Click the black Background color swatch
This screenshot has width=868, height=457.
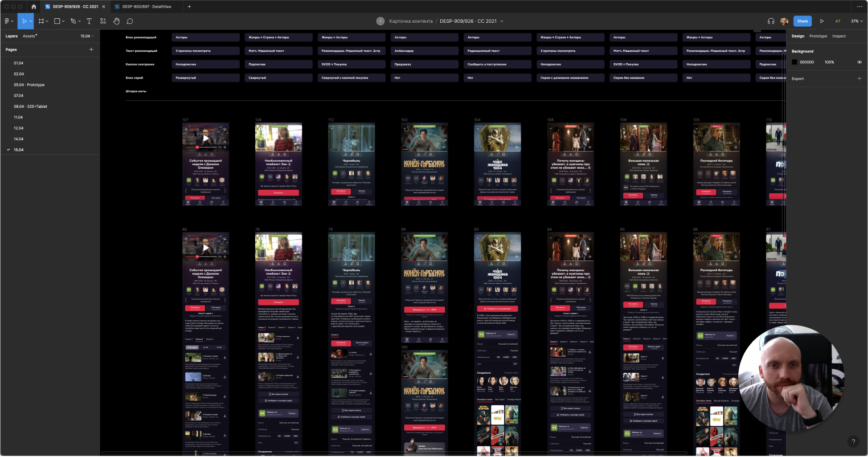point(795,62)
